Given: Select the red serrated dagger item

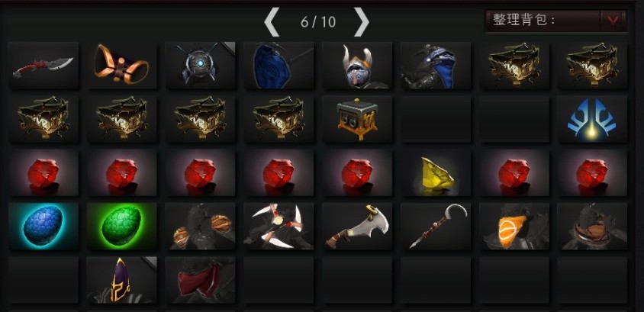Looking at the screenshot, I should coord(43,66).
